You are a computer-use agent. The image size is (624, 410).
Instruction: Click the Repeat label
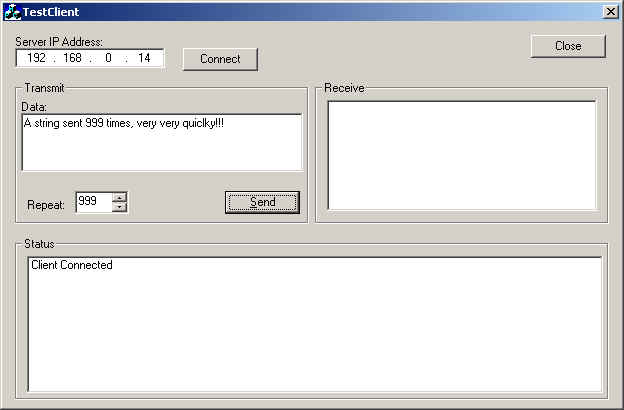(46, 205)
